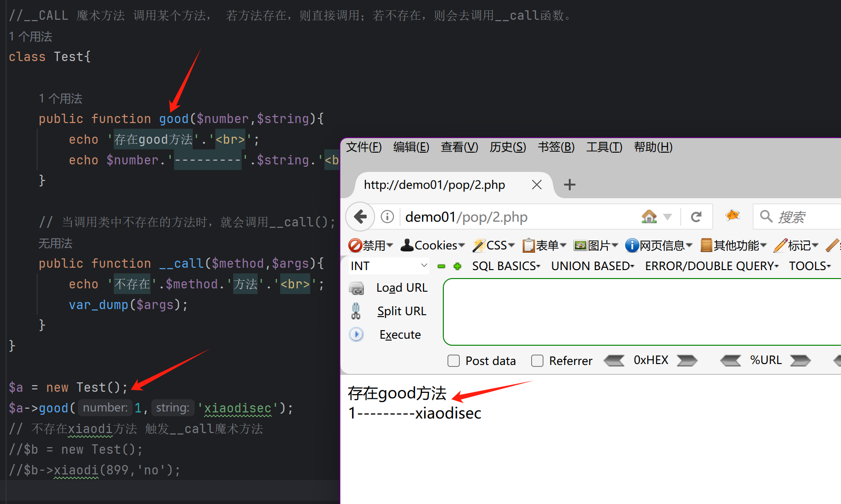Open the INT type dropdown

[389, 266]
